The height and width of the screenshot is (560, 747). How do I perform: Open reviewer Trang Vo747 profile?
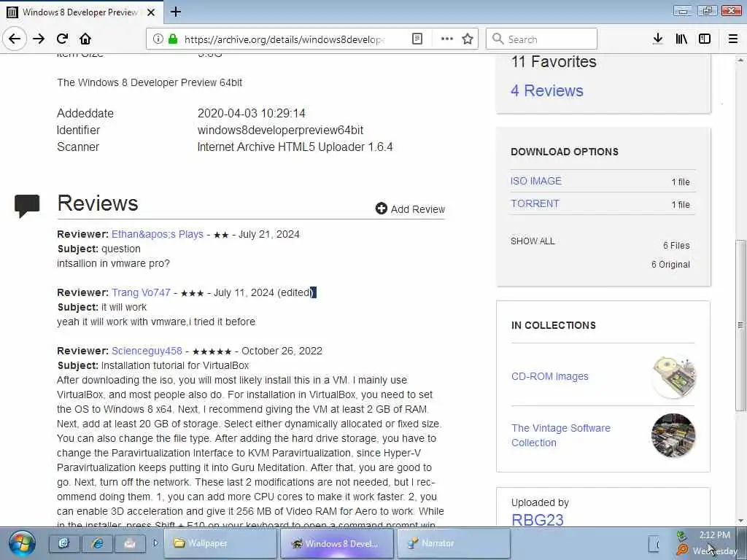pos(141,292)
